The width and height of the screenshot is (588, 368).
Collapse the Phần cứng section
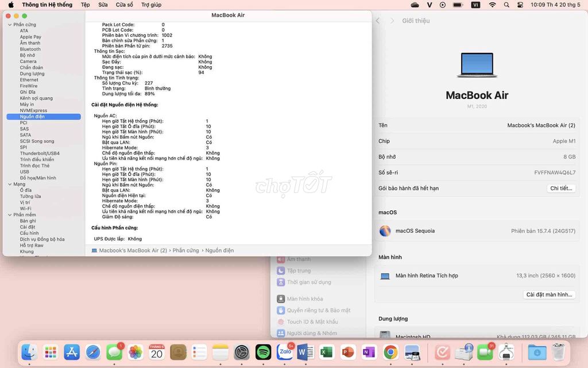point(10,24)
